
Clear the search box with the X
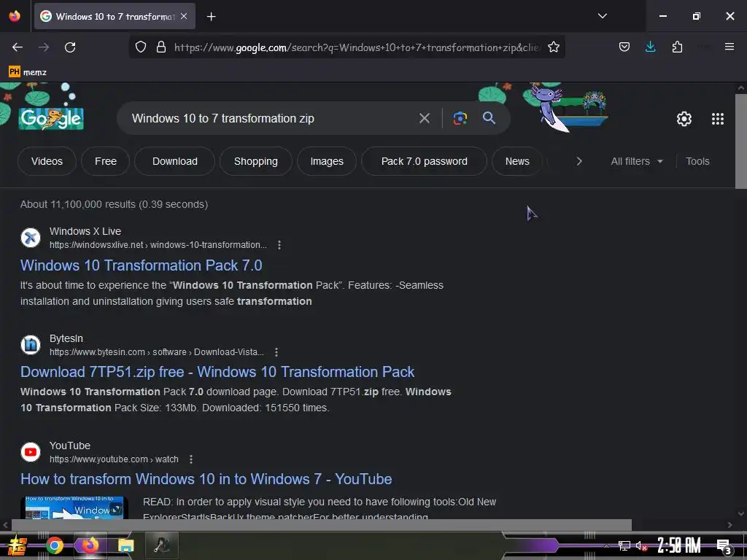[x=424, y=118]
